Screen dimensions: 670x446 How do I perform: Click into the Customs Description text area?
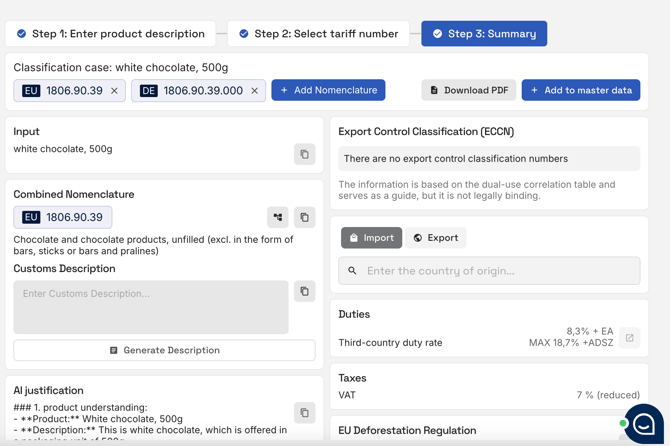point(150,307)
